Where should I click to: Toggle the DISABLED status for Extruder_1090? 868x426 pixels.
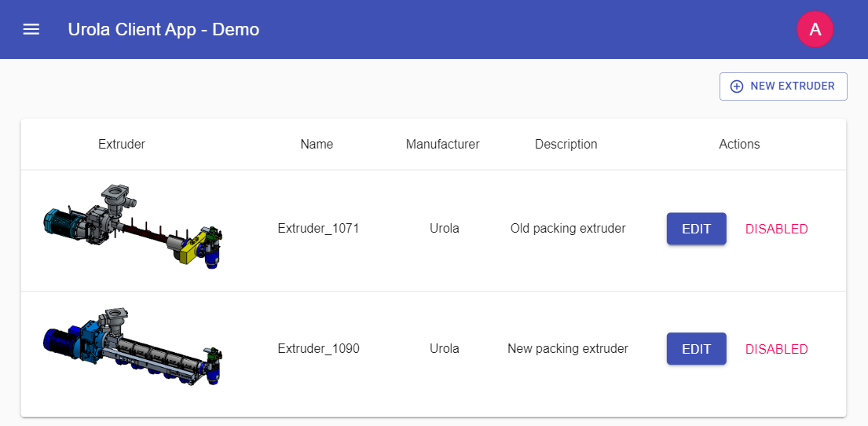pos(776,349)
